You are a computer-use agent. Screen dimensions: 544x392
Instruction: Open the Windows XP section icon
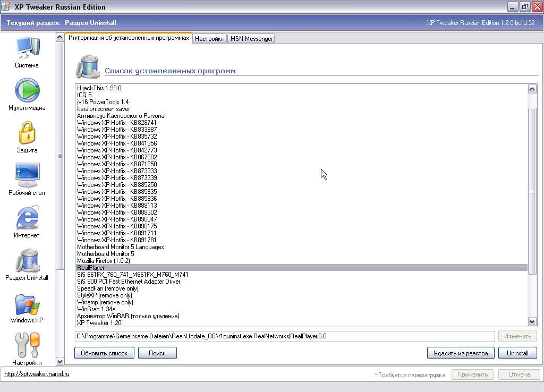coord(27,304)
